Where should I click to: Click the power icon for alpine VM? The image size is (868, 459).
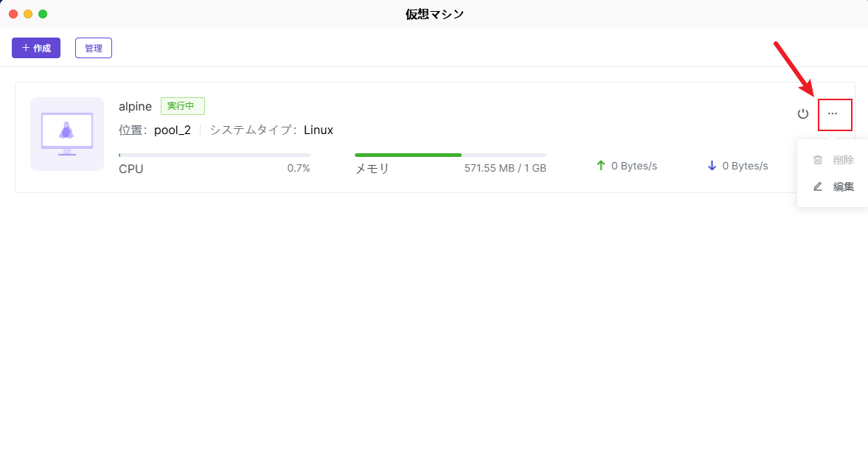pos(803,114)
